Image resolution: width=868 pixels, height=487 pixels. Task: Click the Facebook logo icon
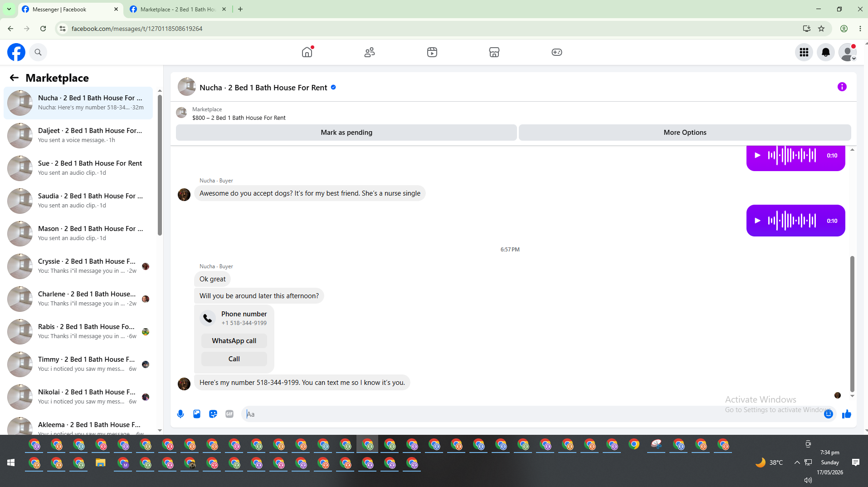16,52
